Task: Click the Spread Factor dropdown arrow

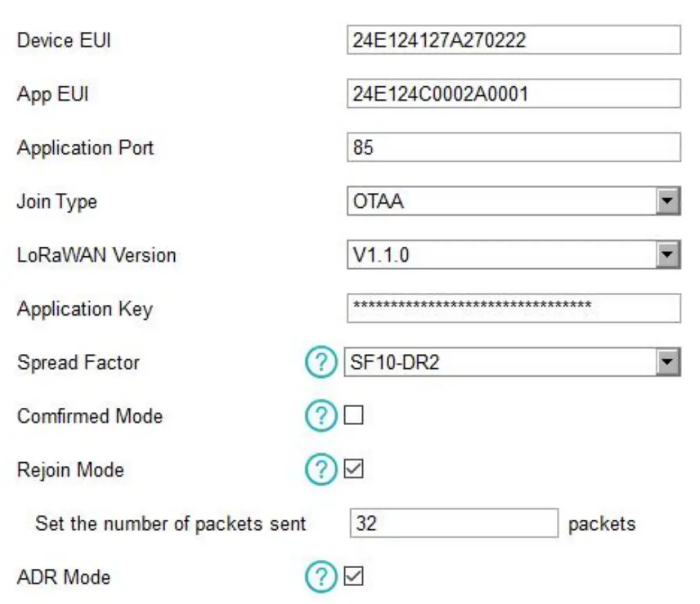Action: (x=668, y=361)
